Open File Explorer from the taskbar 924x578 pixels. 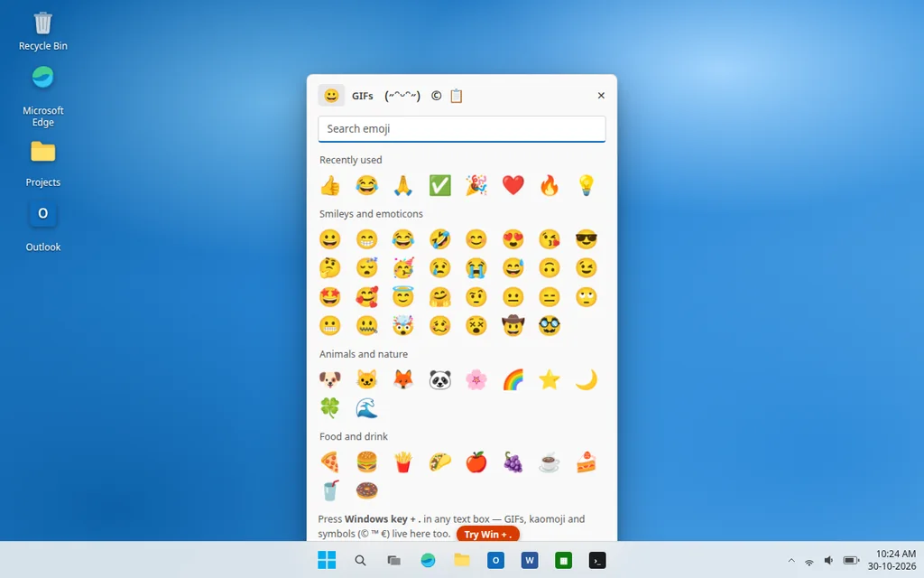click(461, 560)
